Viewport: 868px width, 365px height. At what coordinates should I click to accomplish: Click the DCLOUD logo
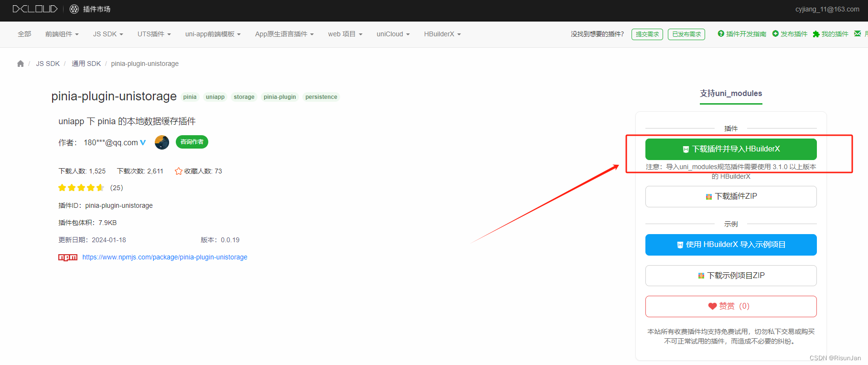35,9
